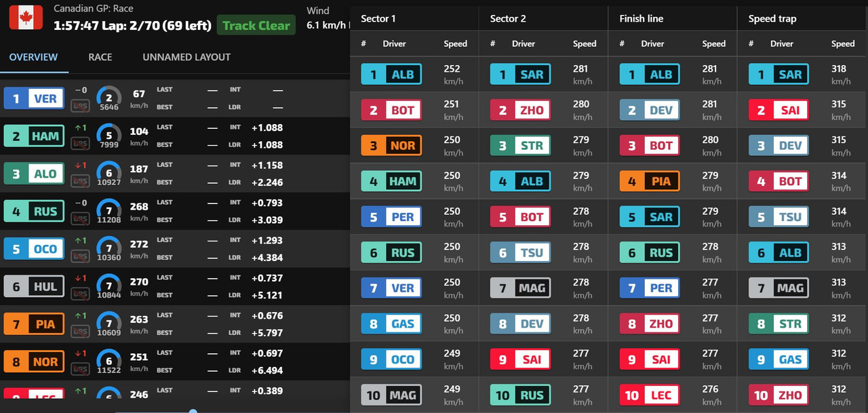Select the 5 OCO badge in the overview list
Viewport: 868px width, 413px height.
34,249
